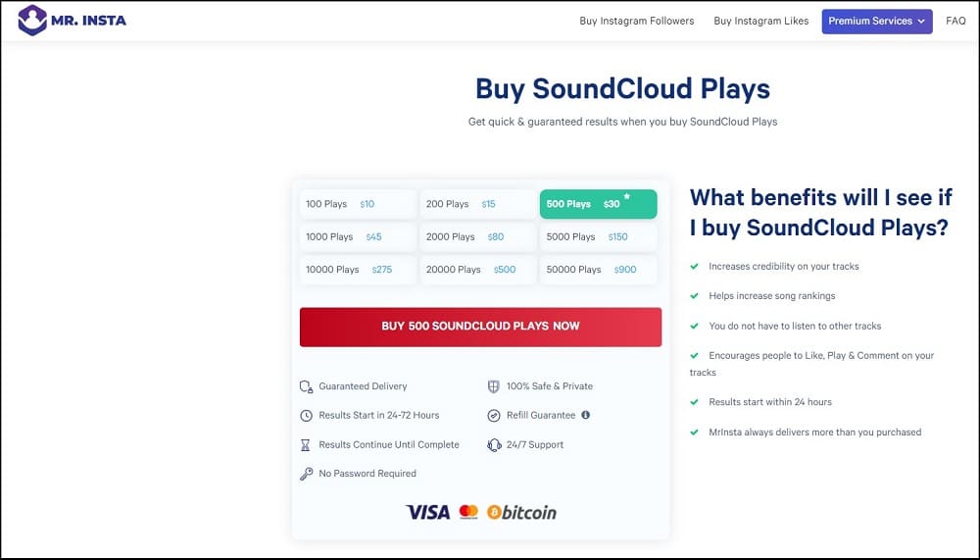Viewport: 980px width, 560px height.
Task: Select the 200 Plays $15 package
Action: (478, 204)
